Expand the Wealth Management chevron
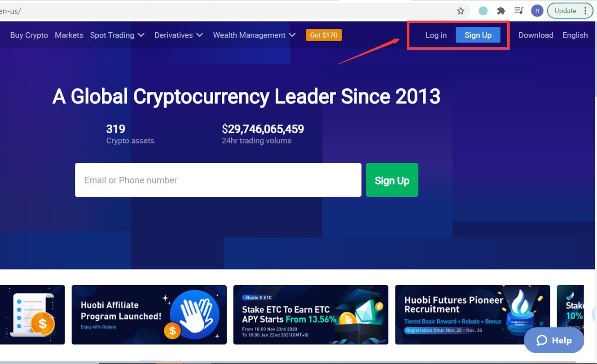597x364 pixels. [292, 35]
